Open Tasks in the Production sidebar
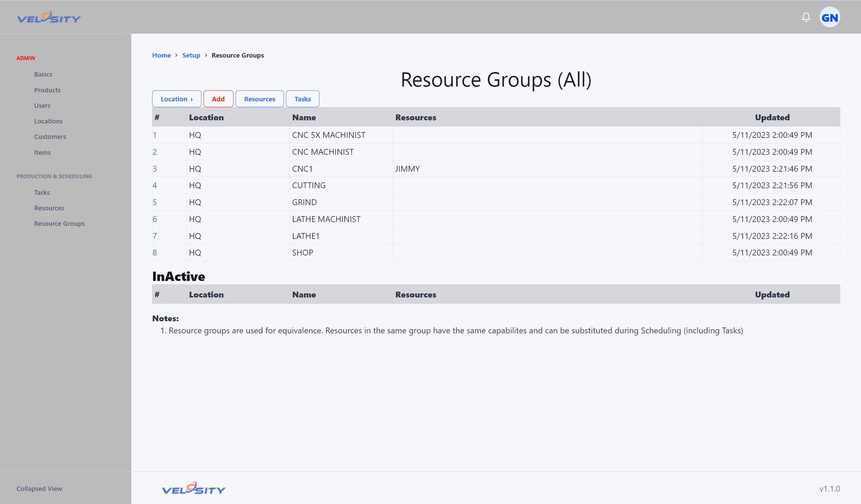This screenshot has height=504, width=861. 42,192
